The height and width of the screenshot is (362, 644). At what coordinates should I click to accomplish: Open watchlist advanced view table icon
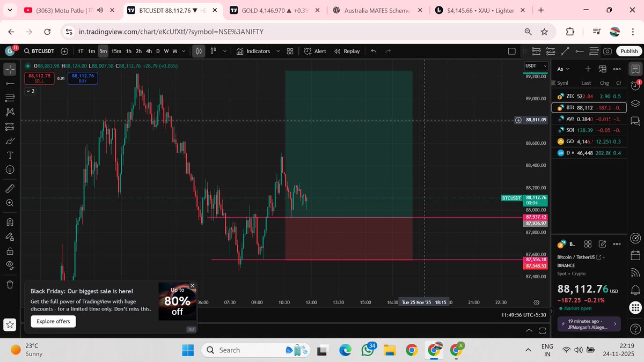[602, 69]
